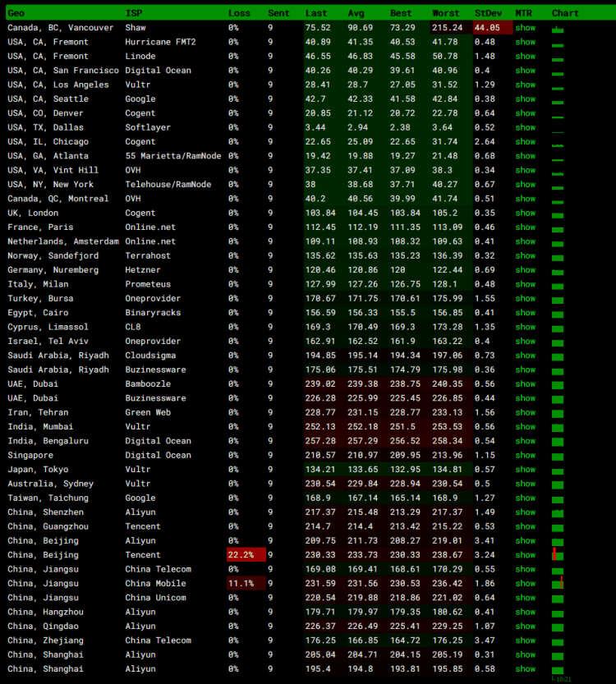Click the Worst column header
616x684 pixels.
pyautogui.click(x=445, y=13)
